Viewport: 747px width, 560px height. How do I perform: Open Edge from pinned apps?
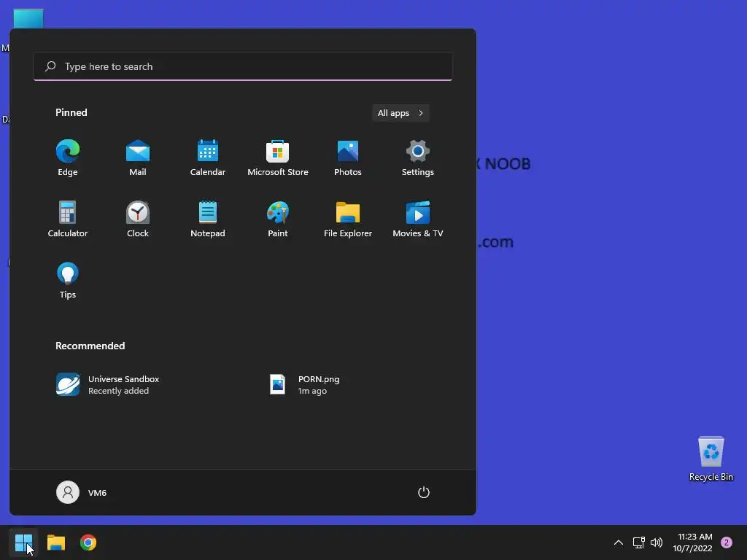point(68,158)
